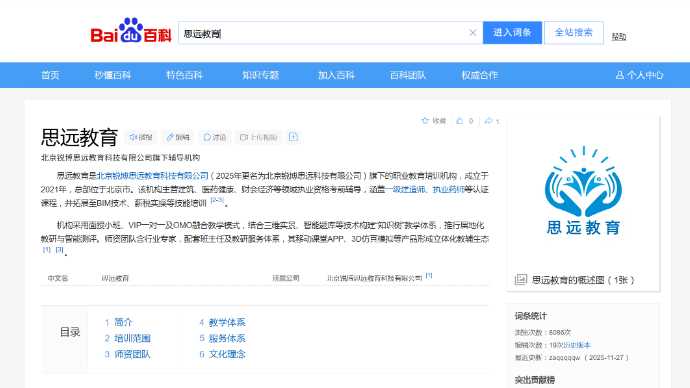Open the 帮助 link beside search

click(x=619, y=37)
